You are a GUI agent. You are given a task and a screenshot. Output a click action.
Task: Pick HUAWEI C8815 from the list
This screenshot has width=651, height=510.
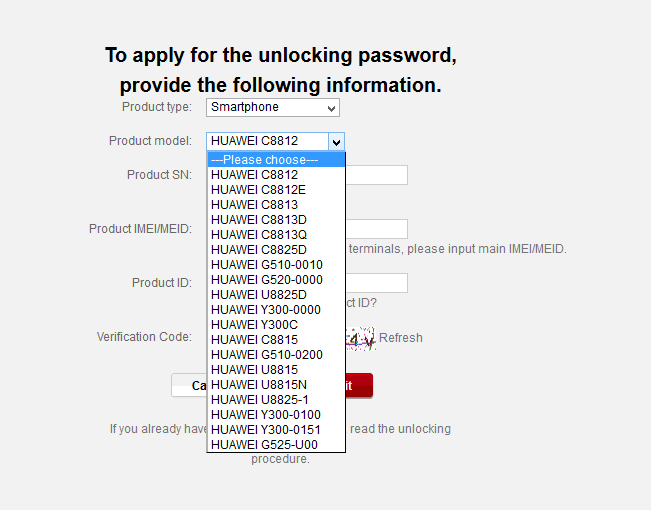point(275,340)
